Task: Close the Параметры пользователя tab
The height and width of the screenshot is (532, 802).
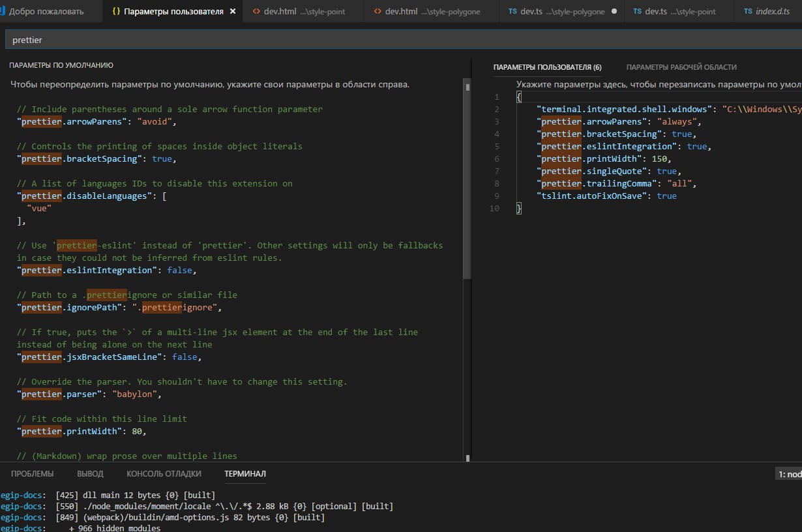Action: click(x=233, y=12)
